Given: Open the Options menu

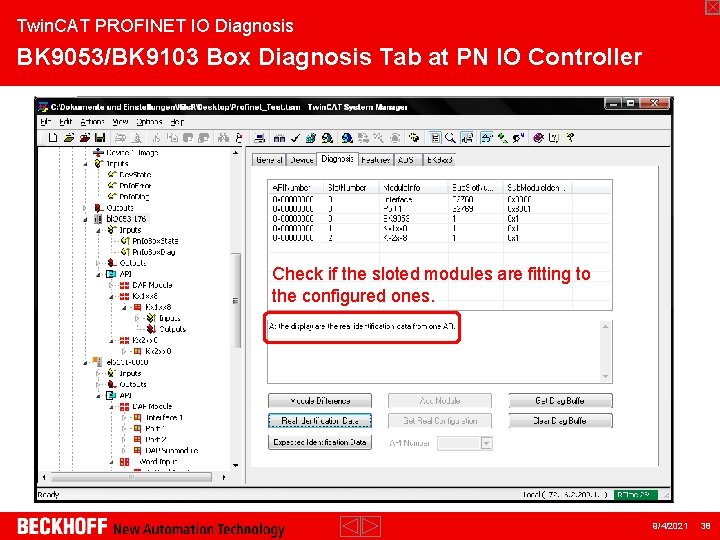Looking at the screenshot, I should [x=149, y=122].
